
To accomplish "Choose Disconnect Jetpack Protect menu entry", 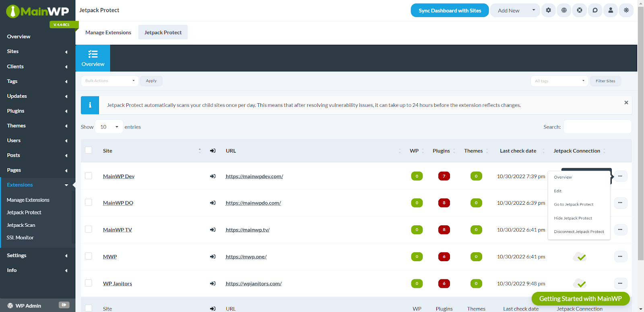I will click(x=579, y=232).
